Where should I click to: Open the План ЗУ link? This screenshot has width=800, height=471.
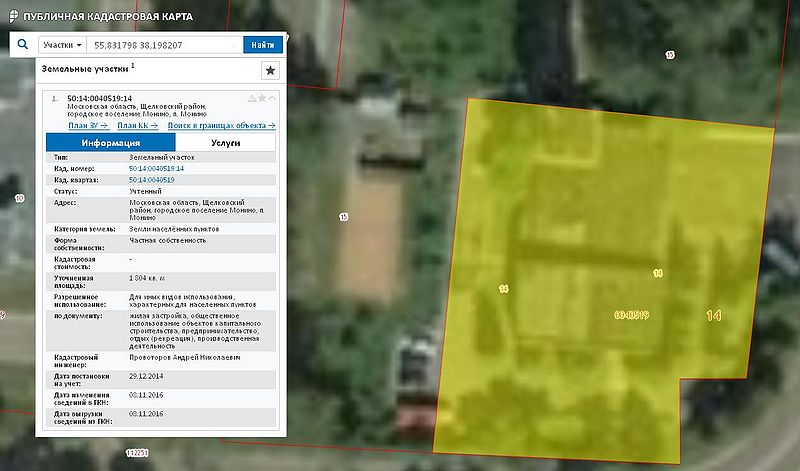[x=88, y=125]
